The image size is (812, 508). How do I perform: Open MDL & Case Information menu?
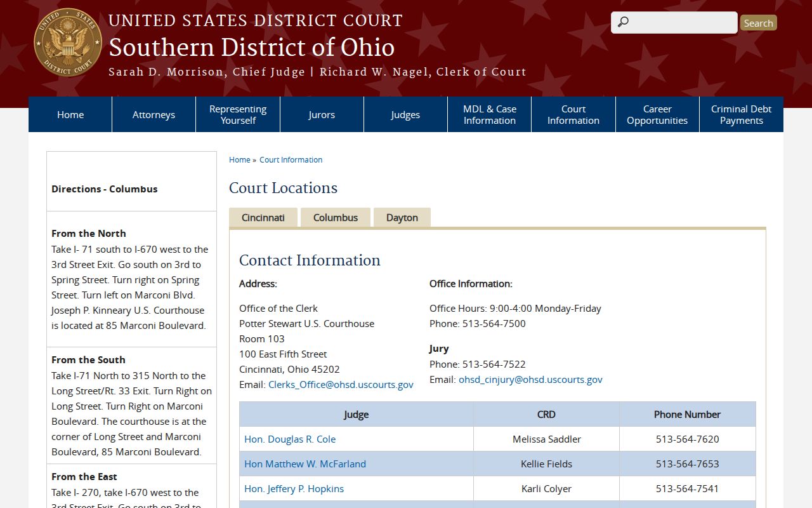coord(490,114)
